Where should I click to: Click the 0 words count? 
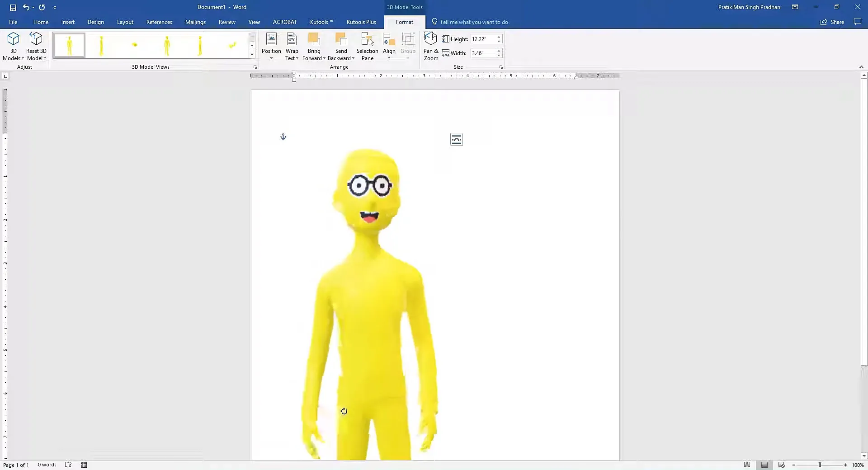click(x=47, y=465)
